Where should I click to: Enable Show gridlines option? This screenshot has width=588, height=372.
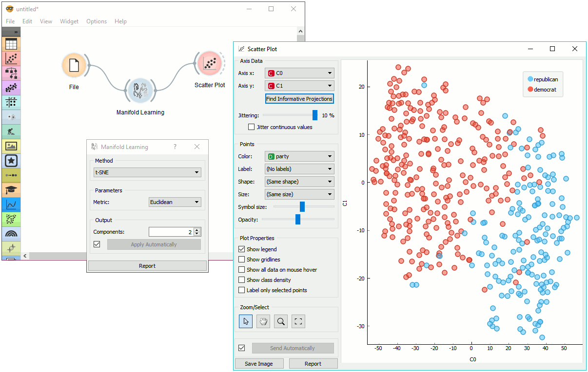(x=242, y=260)
